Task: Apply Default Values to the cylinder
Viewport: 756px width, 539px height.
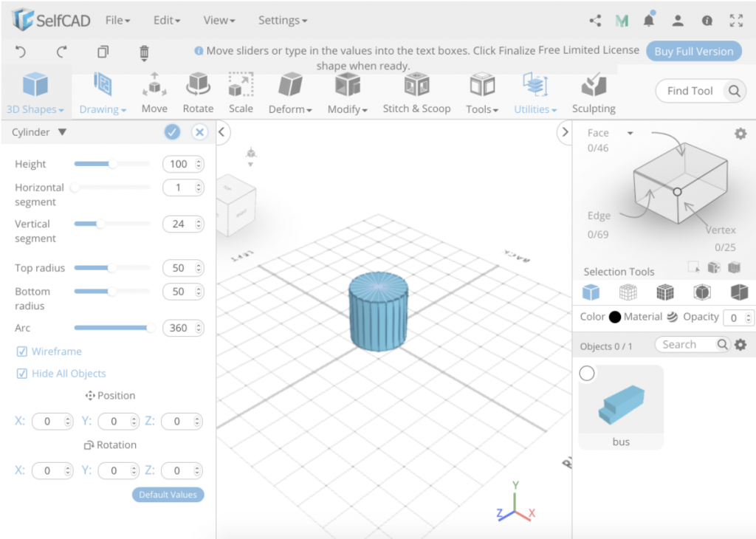Action: click(168, 495)
